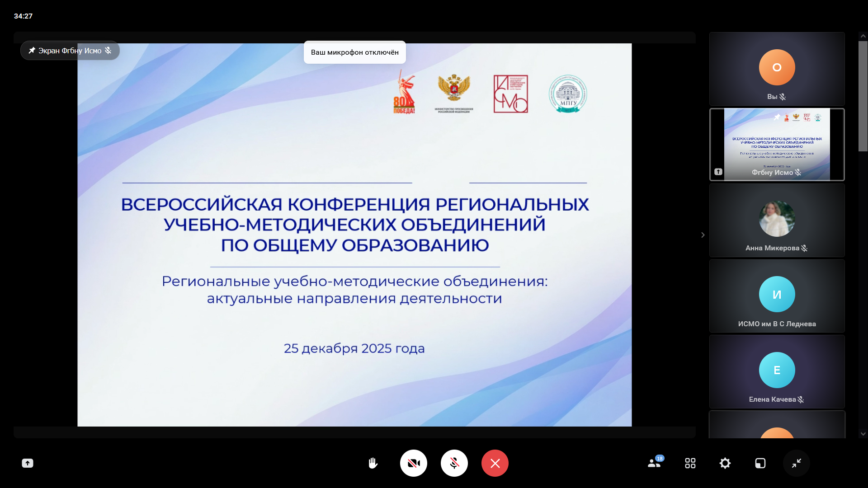
Task: Open call settings gear
Action: (x=725, y=463)
